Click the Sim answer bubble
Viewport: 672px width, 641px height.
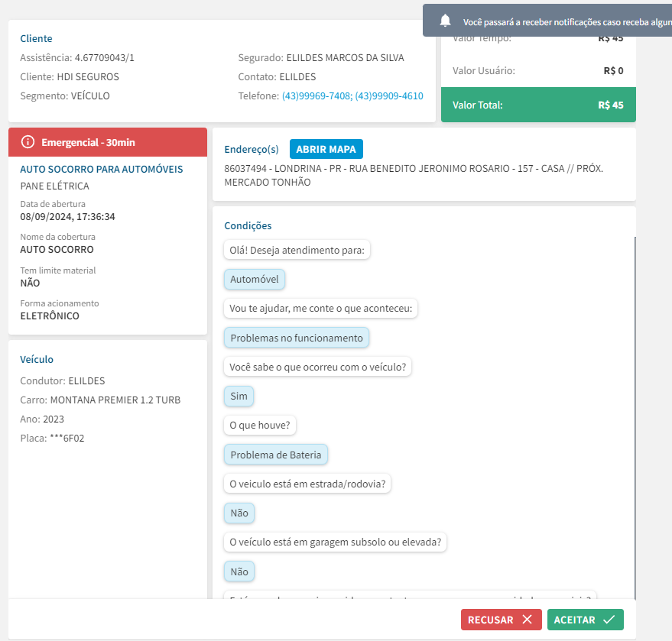pos(239,397)
